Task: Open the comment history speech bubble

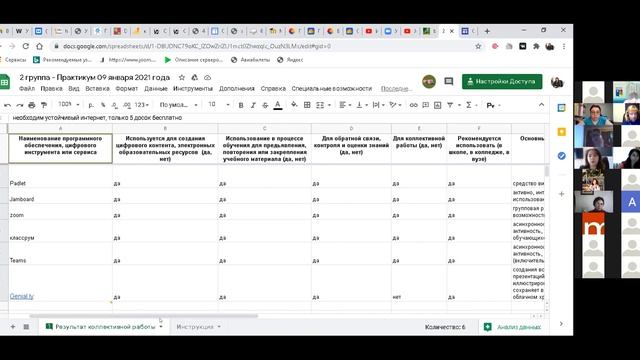Action: coord(449,82)
